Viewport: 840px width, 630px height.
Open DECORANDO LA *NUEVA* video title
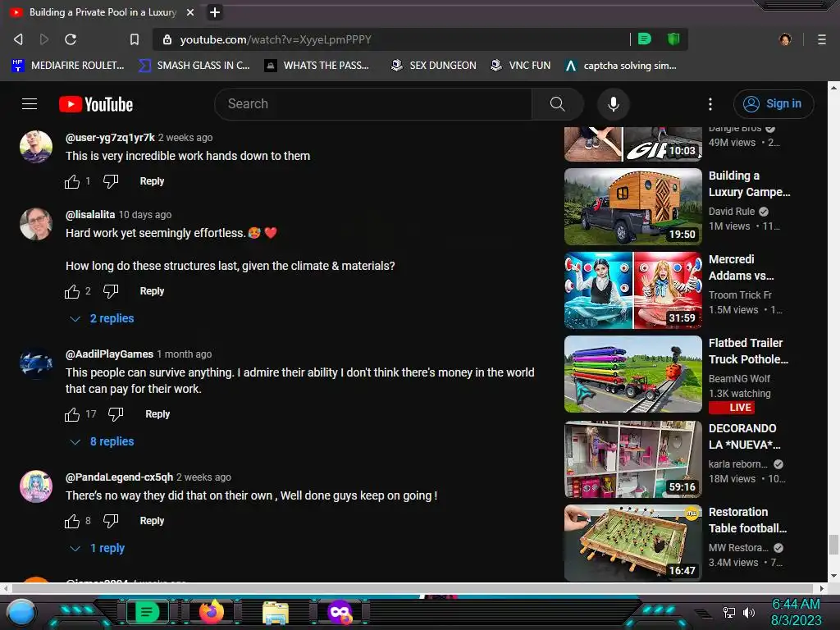click(744, 436)
